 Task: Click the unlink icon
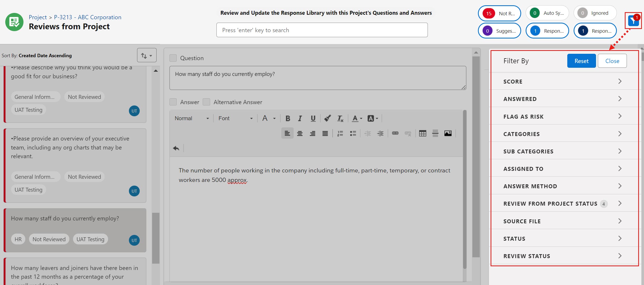pos(408,133)
